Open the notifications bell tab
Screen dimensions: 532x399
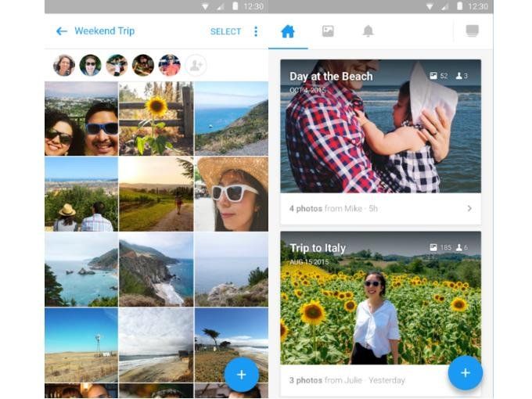click(368, 31)
